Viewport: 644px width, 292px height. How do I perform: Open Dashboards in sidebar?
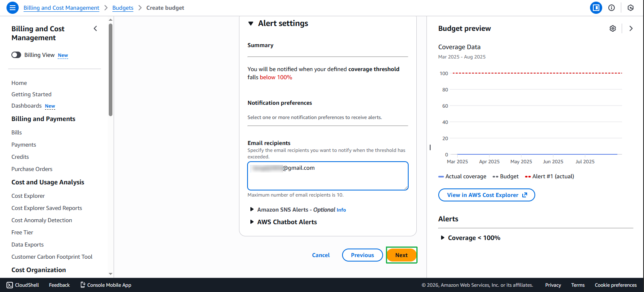tap(26, 106)
